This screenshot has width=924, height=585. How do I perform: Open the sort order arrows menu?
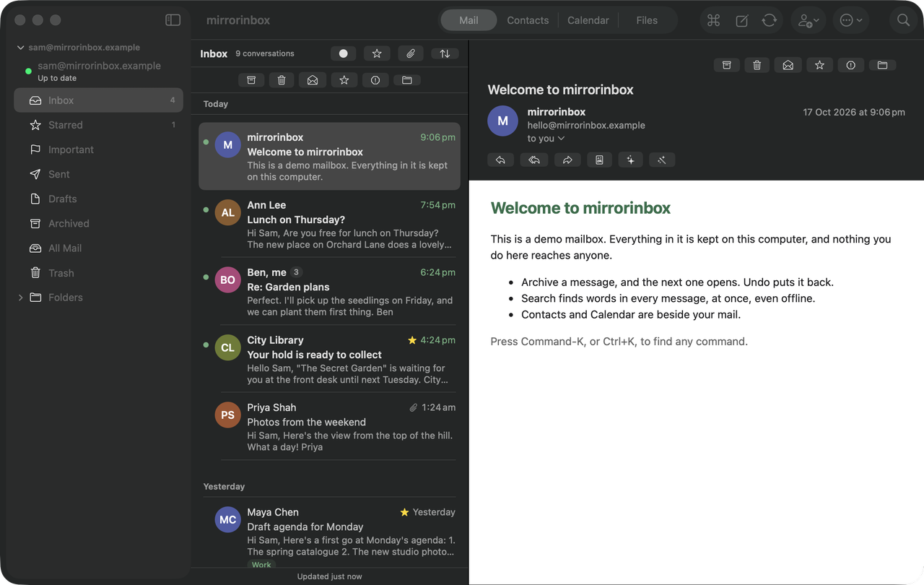tap(445, 53)
